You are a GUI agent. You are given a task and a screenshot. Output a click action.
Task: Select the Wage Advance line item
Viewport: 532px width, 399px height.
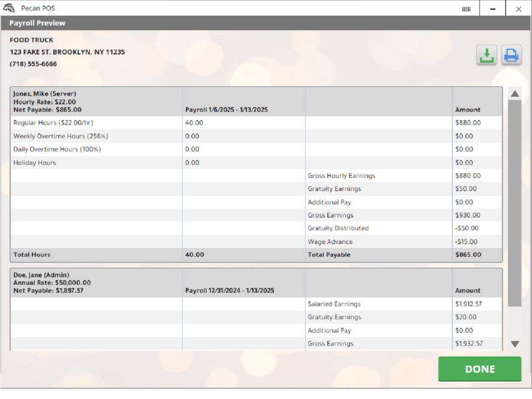pos(330,241)
